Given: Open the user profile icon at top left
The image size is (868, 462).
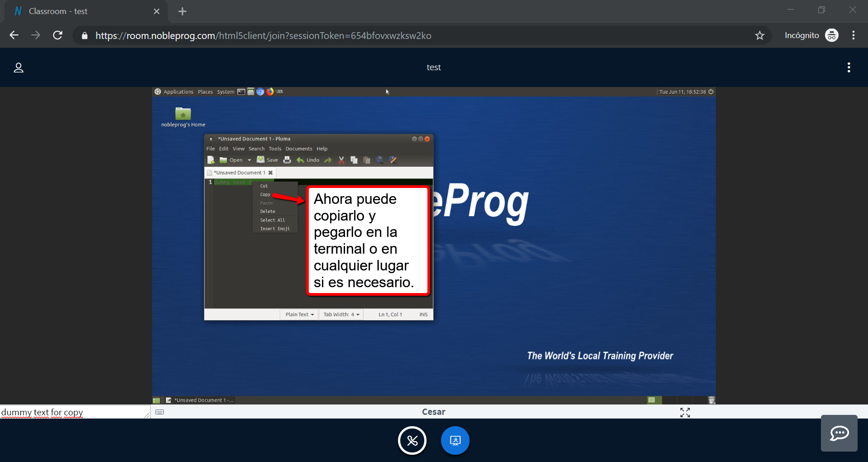Looking at the screenshot, I should point(19,67).
